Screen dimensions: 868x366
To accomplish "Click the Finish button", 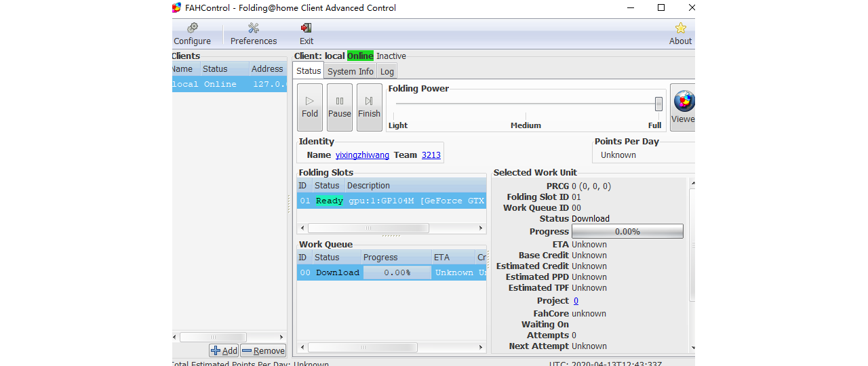I will 370,107.
